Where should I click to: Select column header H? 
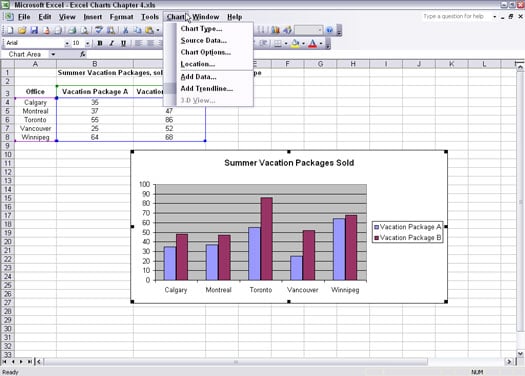[x=353, y=64]
